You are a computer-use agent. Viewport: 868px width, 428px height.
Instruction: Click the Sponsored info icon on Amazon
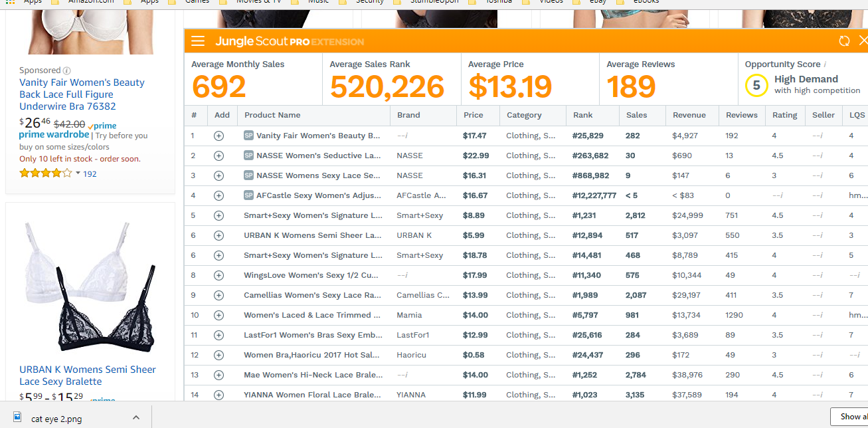(x=66, y=70)
